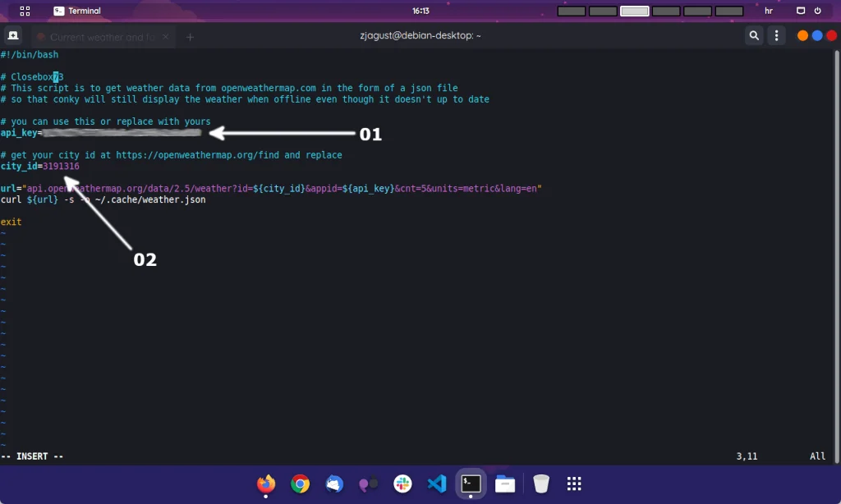Click the workspace grid icon in the panel corner
Screen dimensions: 841x504
[22, 11]
